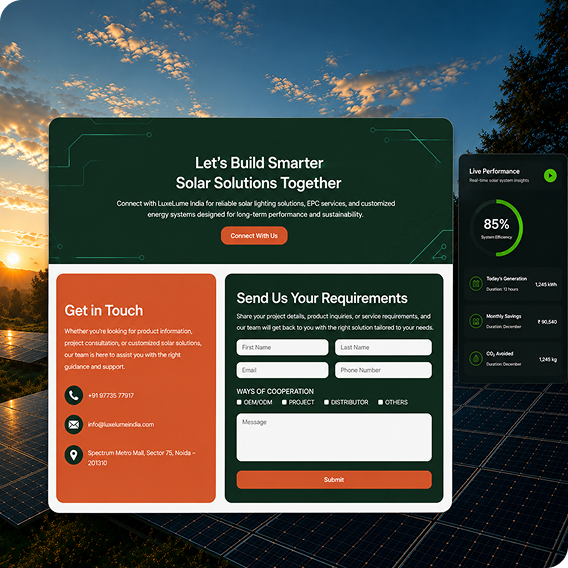The image size is (568, 568).
Task: Click the envelope email icon
Action: 74,424
